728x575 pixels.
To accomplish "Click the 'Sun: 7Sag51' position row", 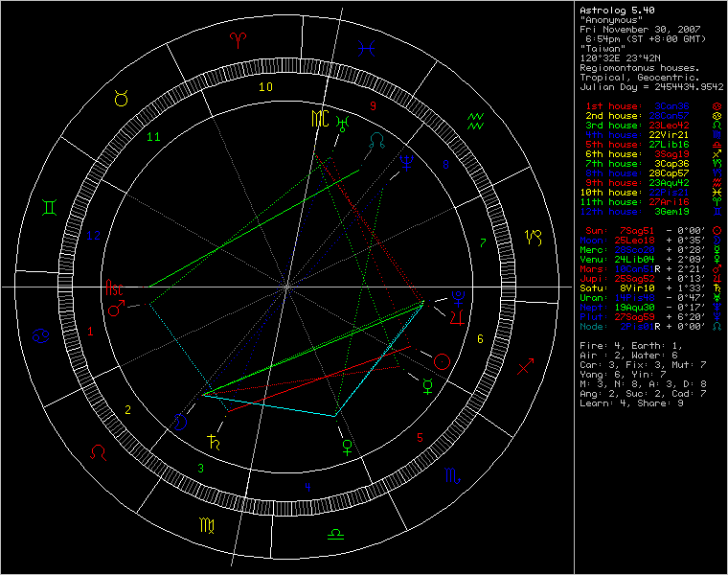I will tap(653, 231).
